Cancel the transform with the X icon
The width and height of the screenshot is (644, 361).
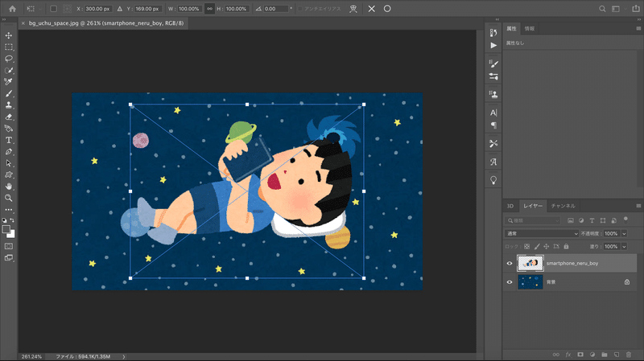tap(371, 9)
